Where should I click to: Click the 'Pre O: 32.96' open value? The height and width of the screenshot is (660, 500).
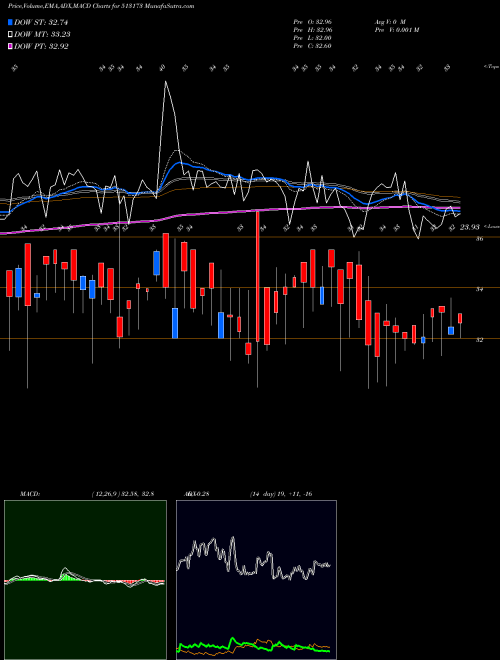click(313, 21)
